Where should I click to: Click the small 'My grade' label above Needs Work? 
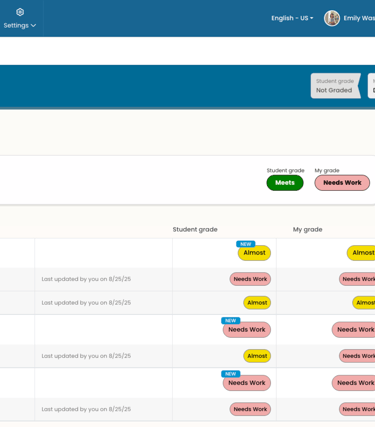point(327,170)
